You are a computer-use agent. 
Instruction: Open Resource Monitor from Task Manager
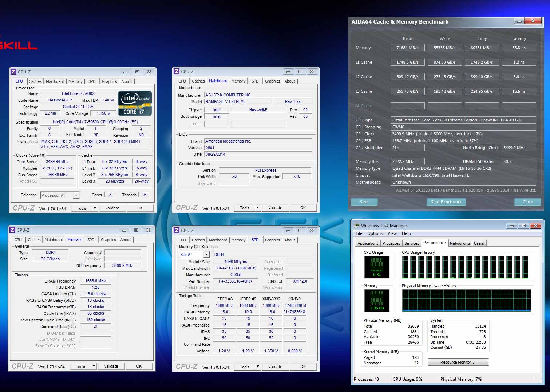tap(458, 362)
